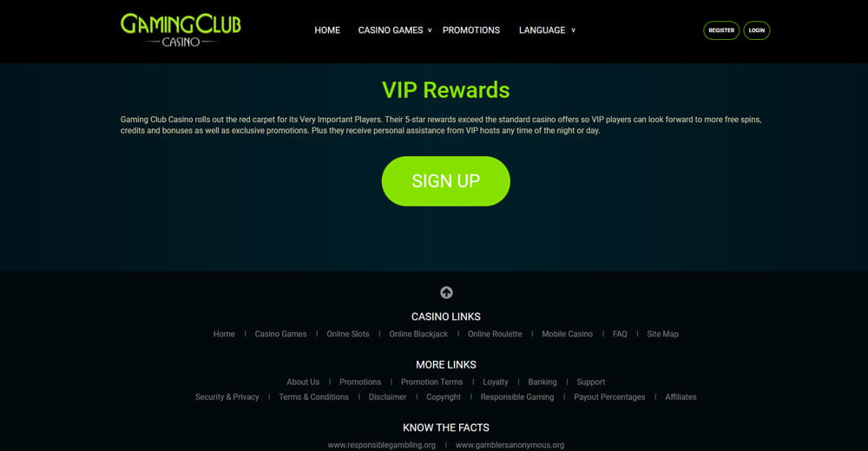
Task: Click the Register button
Action: [721, 30]
